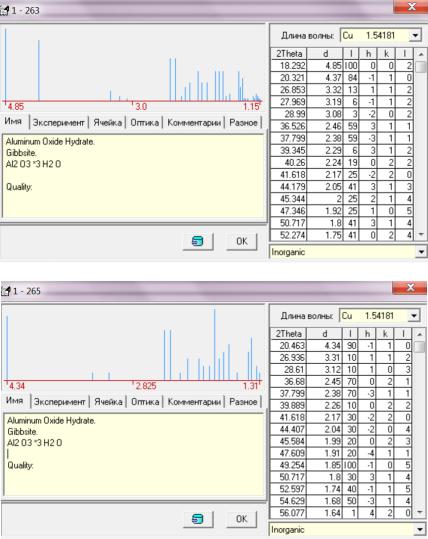Click the d column header in window 1-263
428x539 pixels.
pos(325,54)
